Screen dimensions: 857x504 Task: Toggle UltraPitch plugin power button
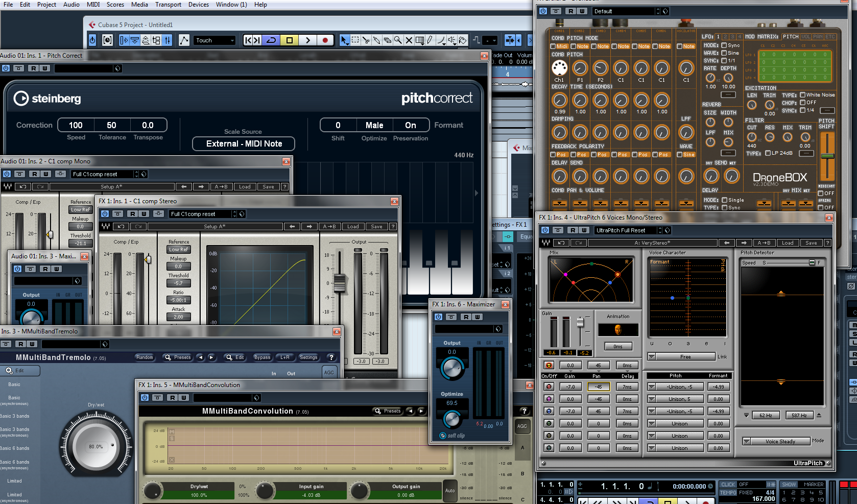pyautogui.click(x=545, y=230)
